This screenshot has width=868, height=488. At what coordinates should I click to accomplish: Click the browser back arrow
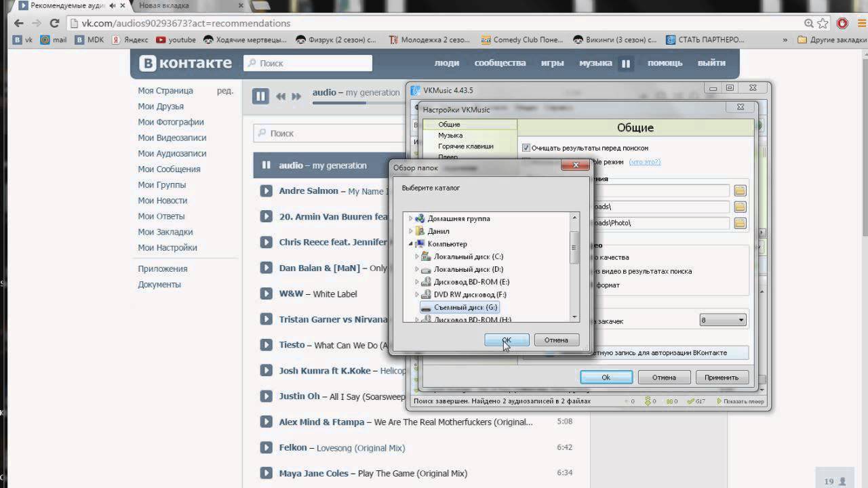18,23
